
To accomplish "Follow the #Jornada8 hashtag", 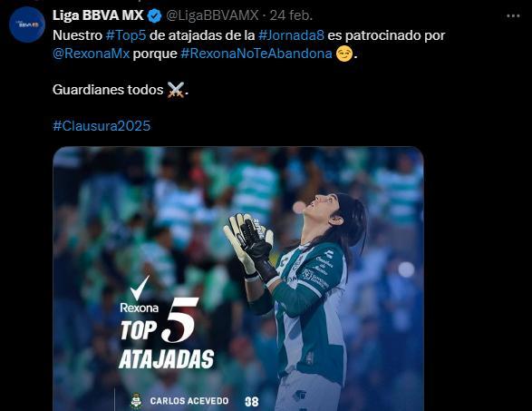I will tap(291, 35).
